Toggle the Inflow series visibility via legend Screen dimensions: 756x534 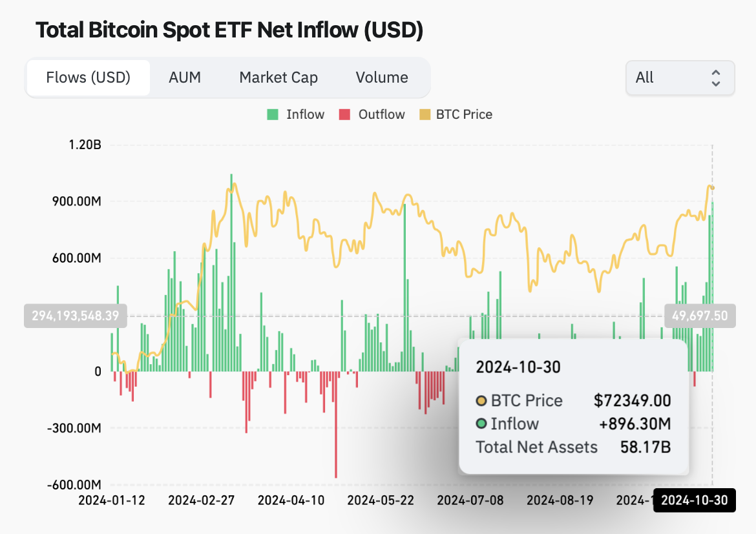295,114
